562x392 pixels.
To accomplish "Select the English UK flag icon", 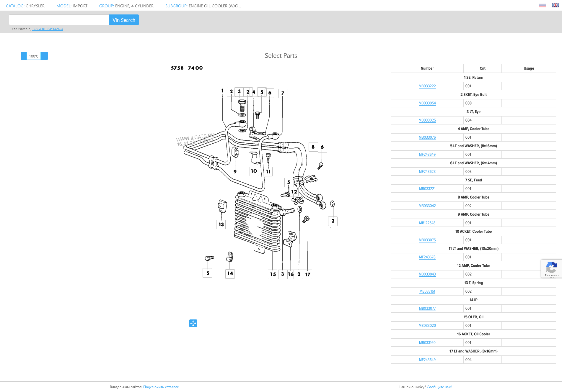I will (555, 5).
